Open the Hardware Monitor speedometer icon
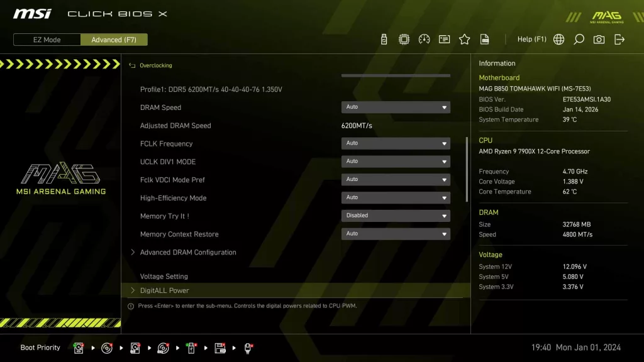The height and width of the screenshot is (362, 644). tap(423, 38)
